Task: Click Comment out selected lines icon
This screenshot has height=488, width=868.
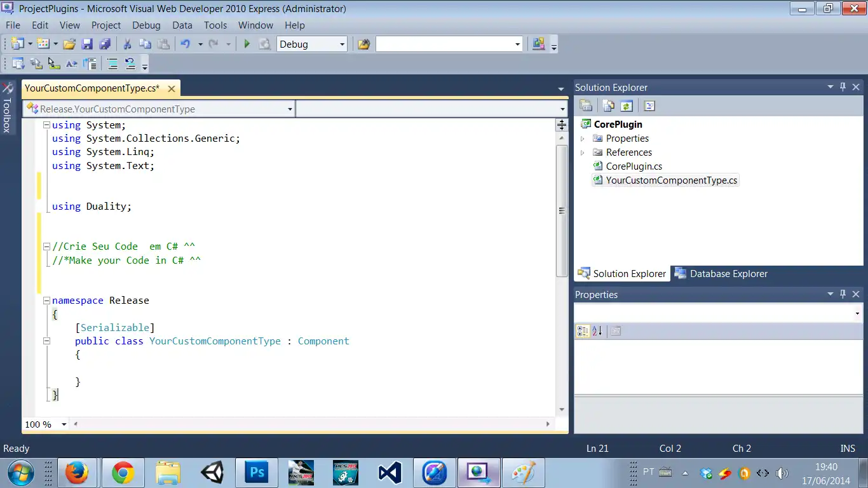Action: coord(112,64)
